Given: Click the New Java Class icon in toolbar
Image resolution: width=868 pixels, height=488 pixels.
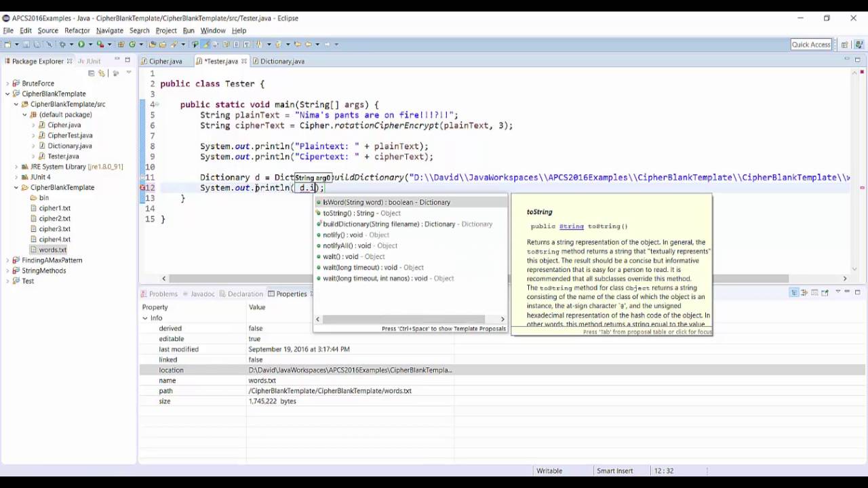Looking at the screenshot, I should pos(132,44).
